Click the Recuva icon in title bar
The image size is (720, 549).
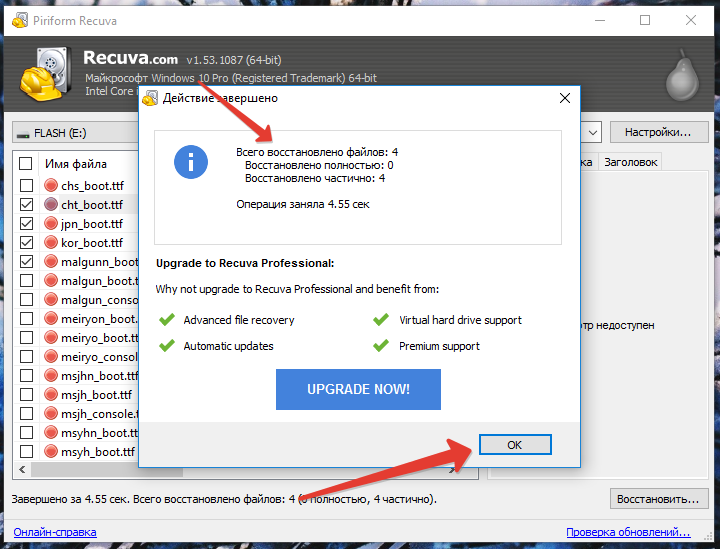click(x=20, y=20)
